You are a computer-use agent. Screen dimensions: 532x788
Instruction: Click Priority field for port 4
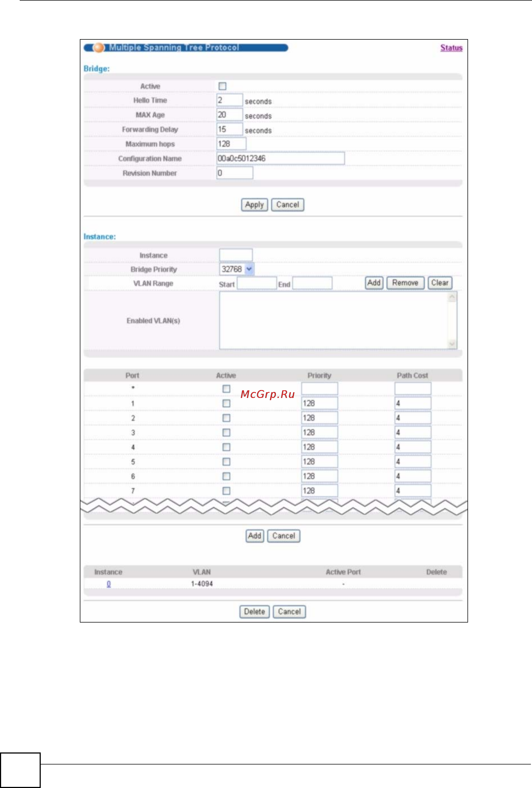320,447
